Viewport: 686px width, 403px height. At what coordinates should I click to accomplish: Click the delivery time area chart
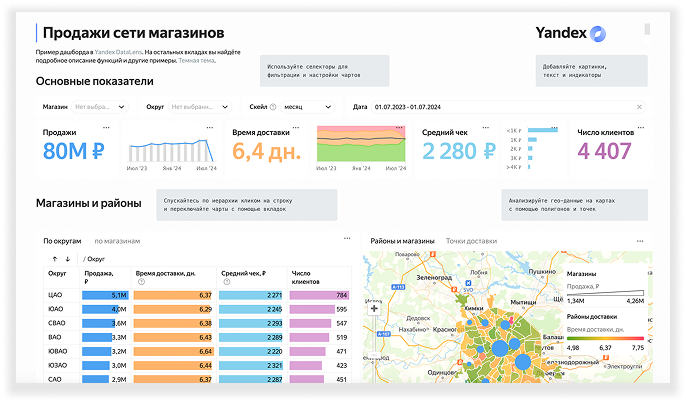pyautogui.click(x=361, y=144)
